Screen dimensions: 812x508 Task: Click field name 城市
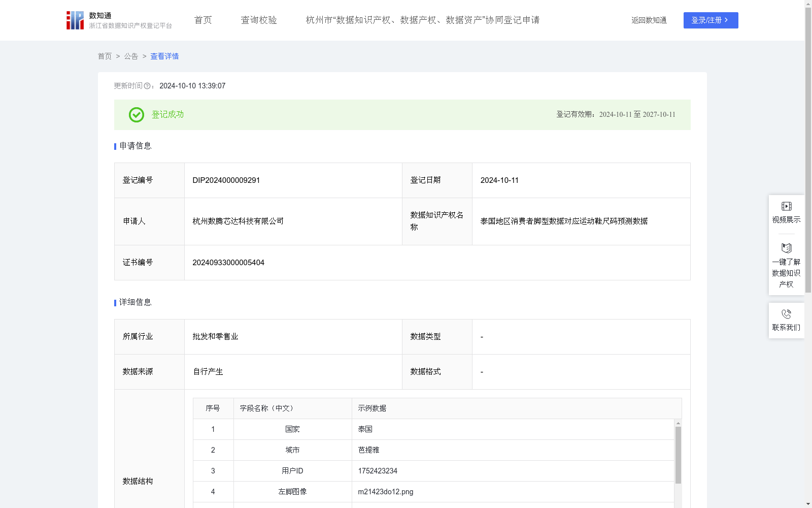[292, 450]
